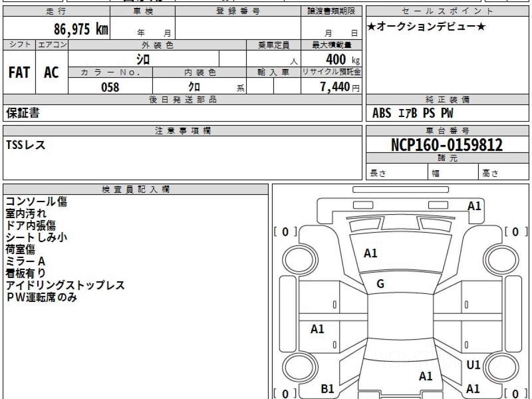
Task: Select the 400 kg load value
Action: coord(343,59)
